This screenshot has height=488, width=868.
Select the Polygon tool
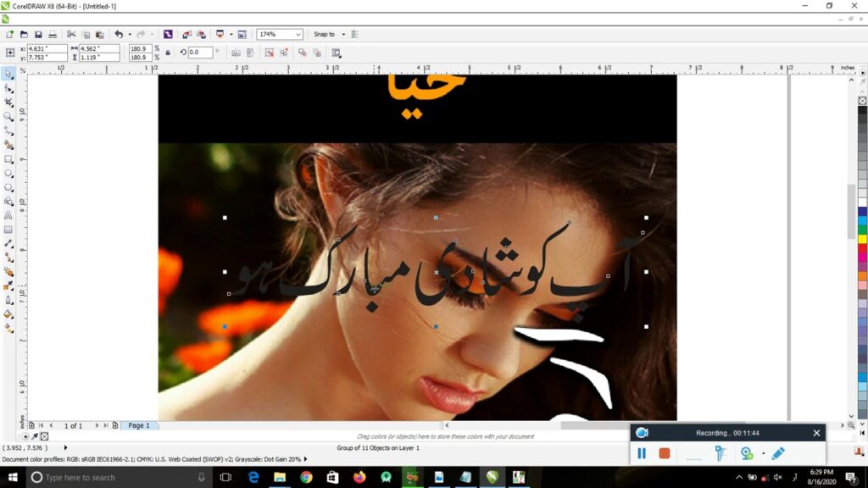point(8,187)
